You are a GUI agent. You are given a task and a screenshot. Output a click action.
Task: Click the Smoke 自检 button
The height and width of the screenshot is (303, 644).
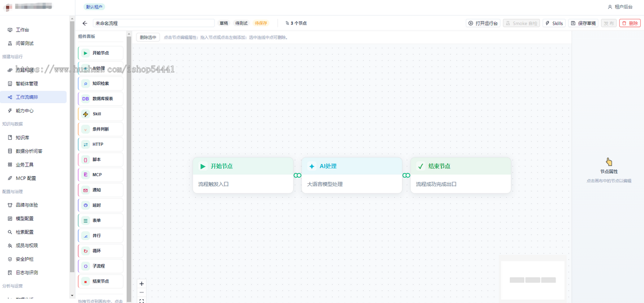[x=521, y=23]
